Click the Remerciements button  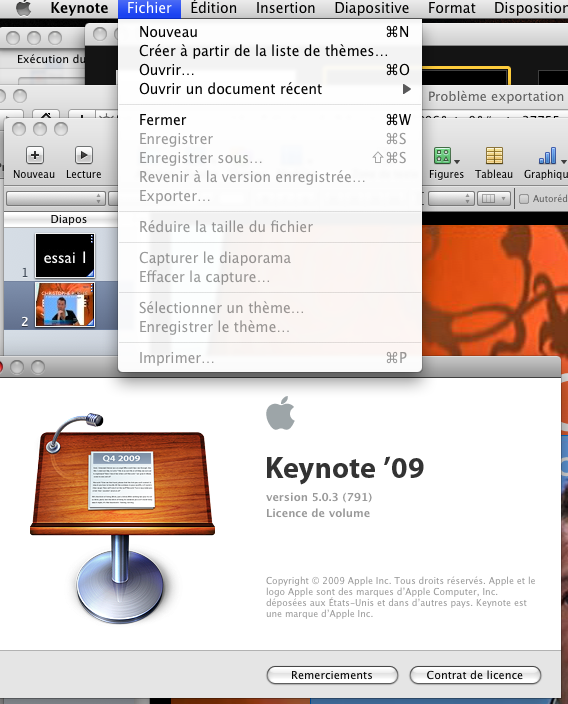click(332, 675)
